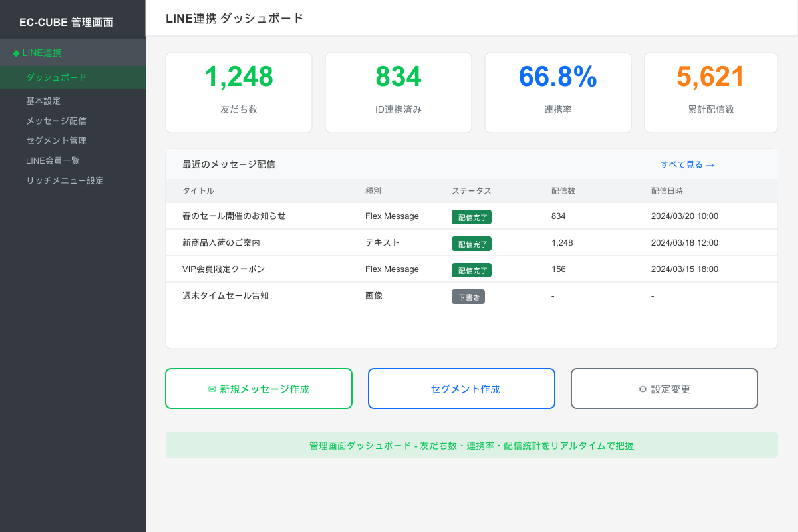The height and width of the screenshot is (532, 798).
Task: Click the テキスト type cell
Action: coord(382,243)
